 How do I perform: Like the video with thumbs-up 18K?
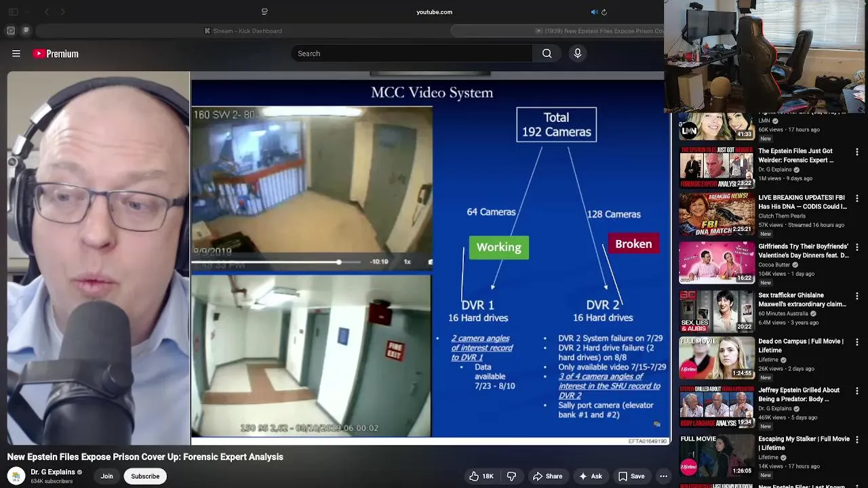pyautogui.click(x=481, y=476)
